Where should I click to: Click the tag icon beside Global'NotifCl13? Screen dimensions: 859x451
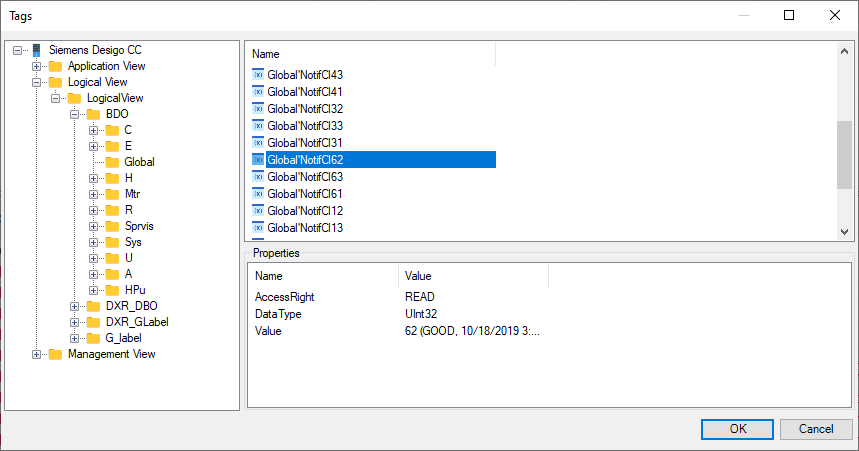(258, 227)
